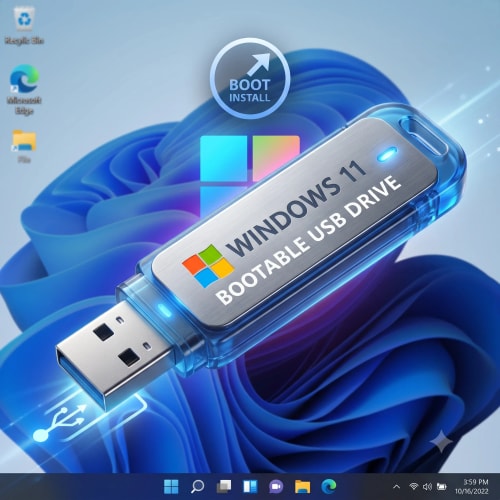Open the Widgets panel from the taskbar
Screen dimensions: 500x500
[x=250, y=486]
